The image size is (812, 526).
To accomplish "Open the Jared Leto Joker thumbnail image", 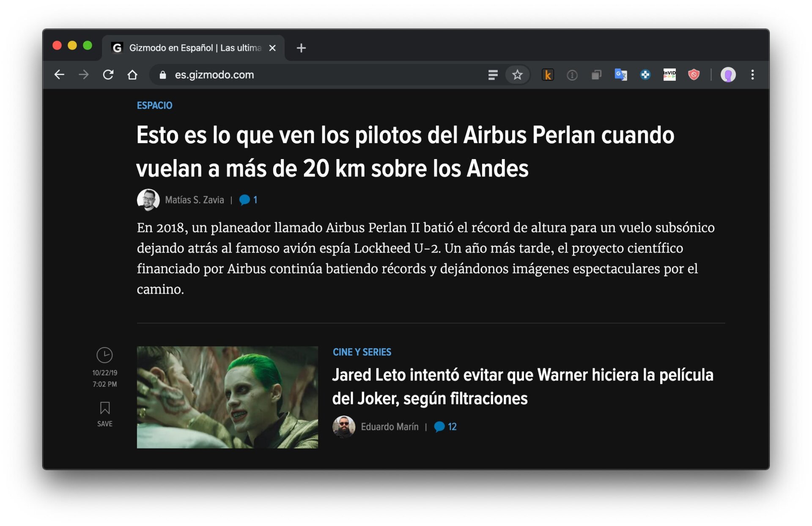I will [227, 397].
